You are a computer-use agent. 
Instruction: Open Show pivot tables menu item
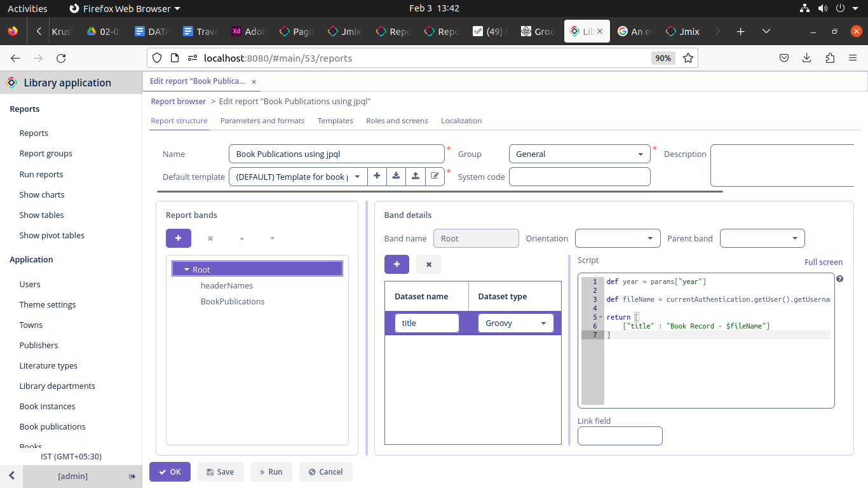tap(52, 235)
